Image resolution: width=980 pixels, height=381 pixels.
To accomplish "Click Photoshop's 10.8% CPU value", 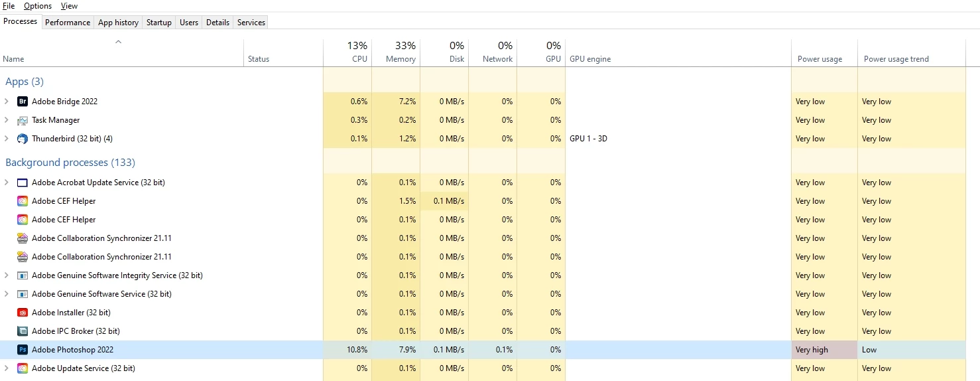I will (x=357, y=350).
